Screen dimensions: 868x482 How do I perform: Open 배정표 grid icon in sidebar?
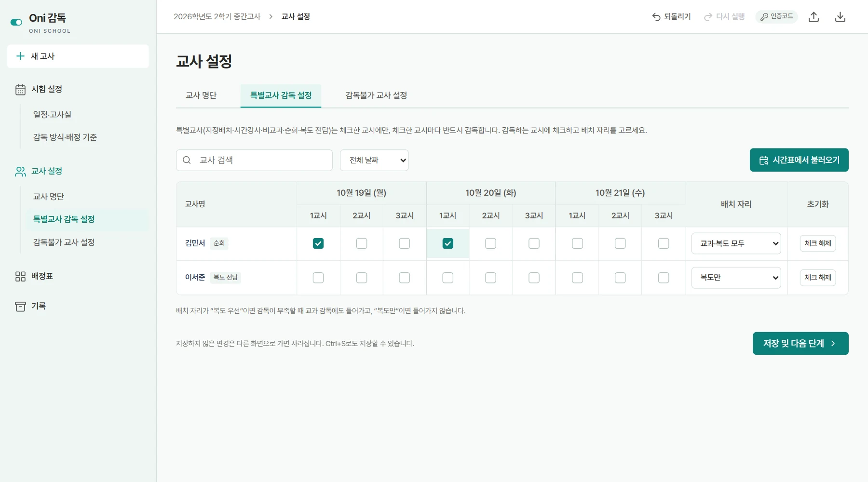click(20, 276)
